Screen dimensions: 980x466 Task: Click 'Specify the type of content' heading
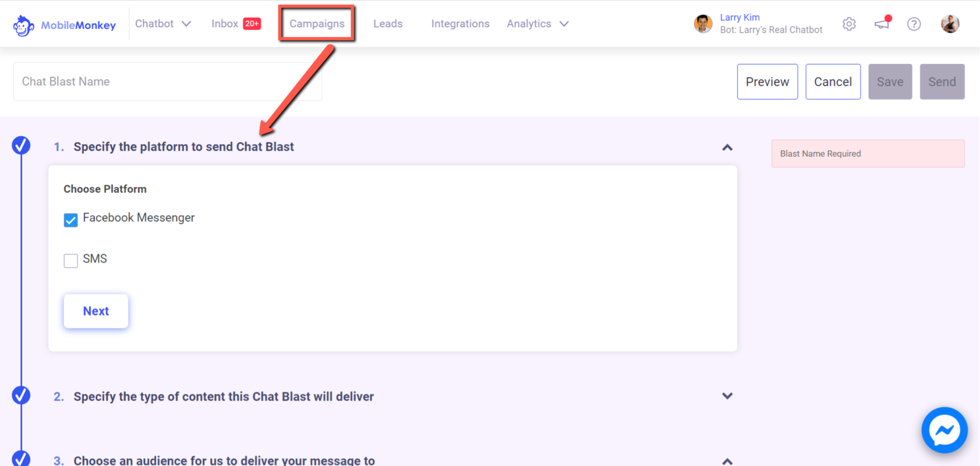coord(224,397)
